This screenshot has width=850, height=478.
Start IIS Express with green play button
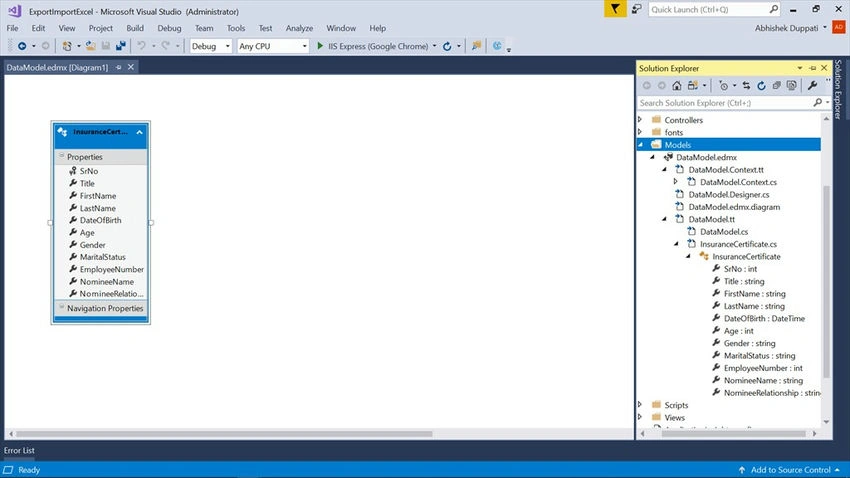point(320,46)
